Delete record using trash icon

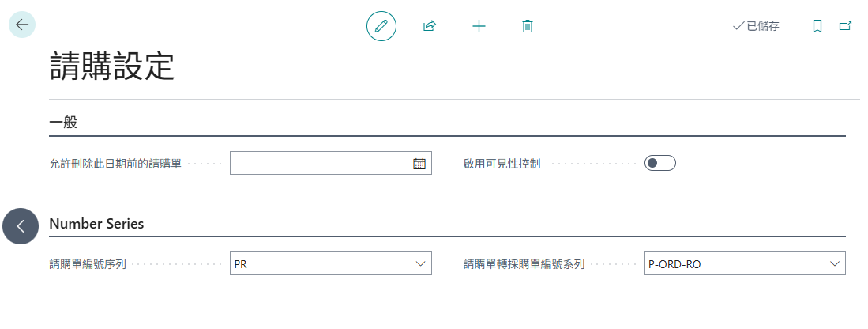click(528, 26)
